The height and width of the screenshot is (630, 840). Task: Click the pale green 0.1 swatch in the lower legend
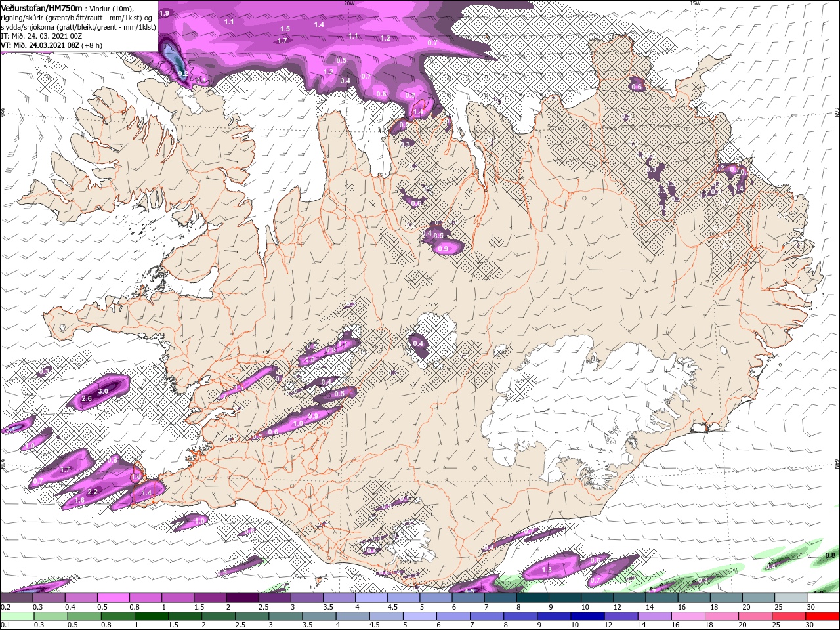16,616
